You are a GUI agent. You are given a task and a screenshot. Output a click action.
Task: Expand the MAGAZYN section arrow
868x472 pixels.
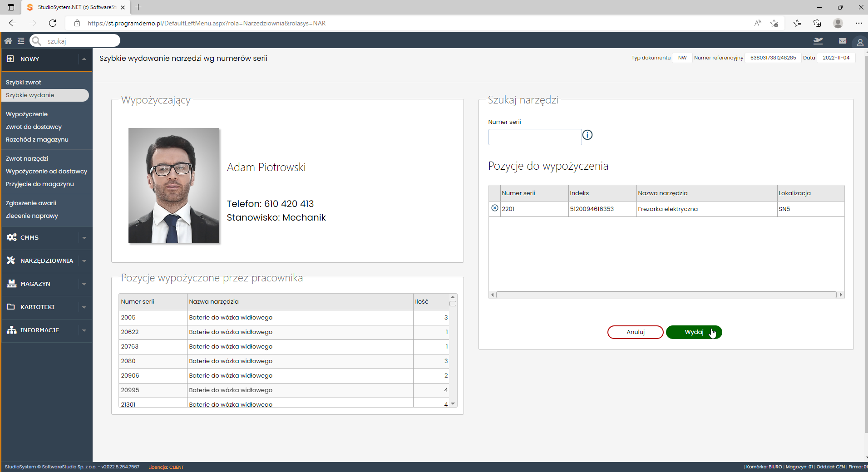[84, 284]
